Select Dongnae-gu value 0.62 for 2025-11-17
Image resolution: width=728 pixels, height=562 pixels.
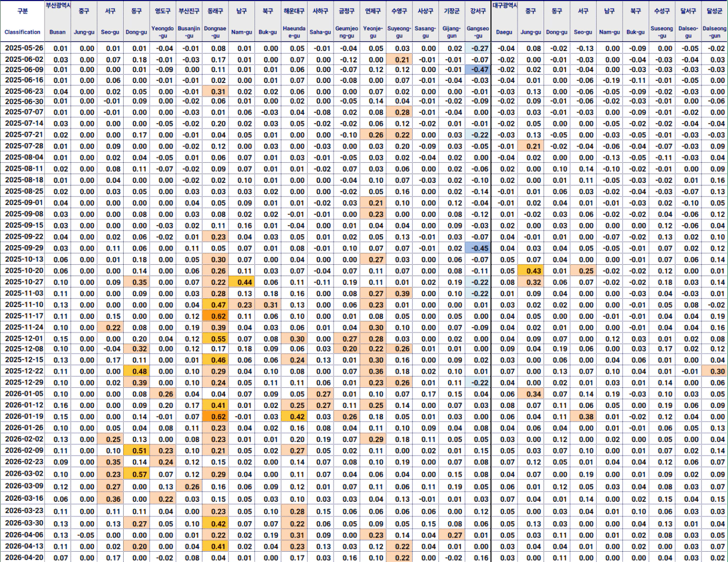coord(215,316)
